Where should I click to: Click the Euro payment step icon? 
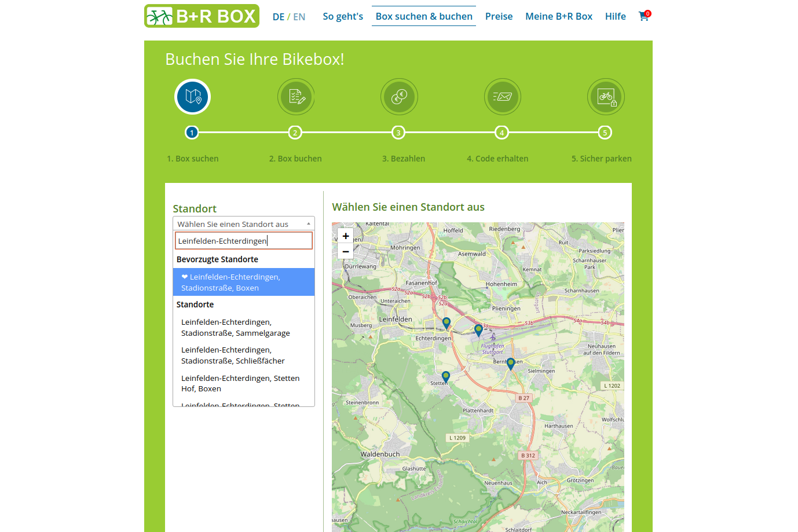[x=399, y=97]
